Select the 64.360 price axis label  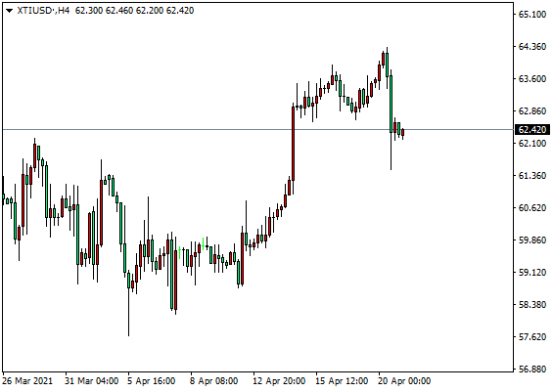[532, 47]
